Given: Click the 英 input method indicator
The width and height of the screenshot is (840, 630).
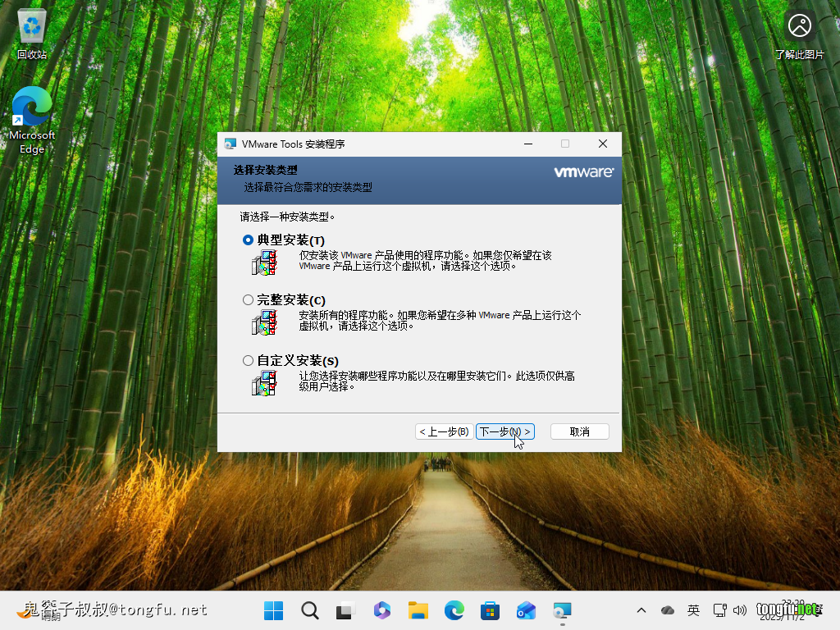Looking at the screenshot, I should [x=693, y=610].
